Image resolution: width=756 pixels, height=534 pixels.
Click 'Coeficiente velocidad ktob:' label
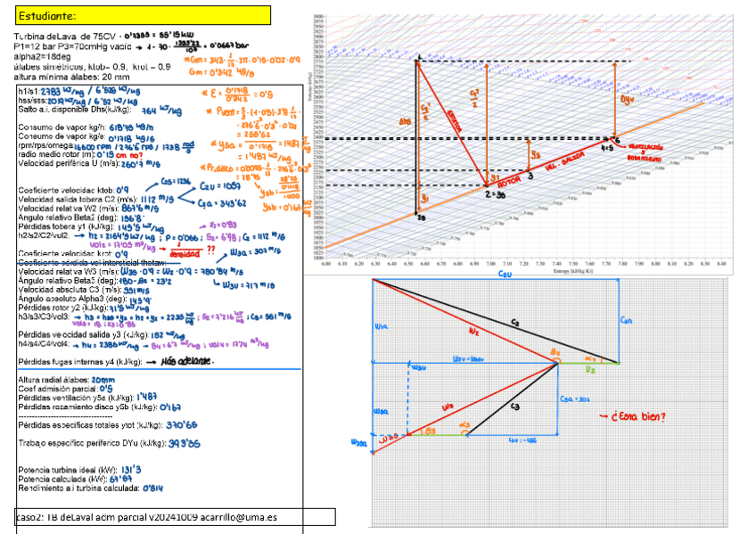coord(66,191)
